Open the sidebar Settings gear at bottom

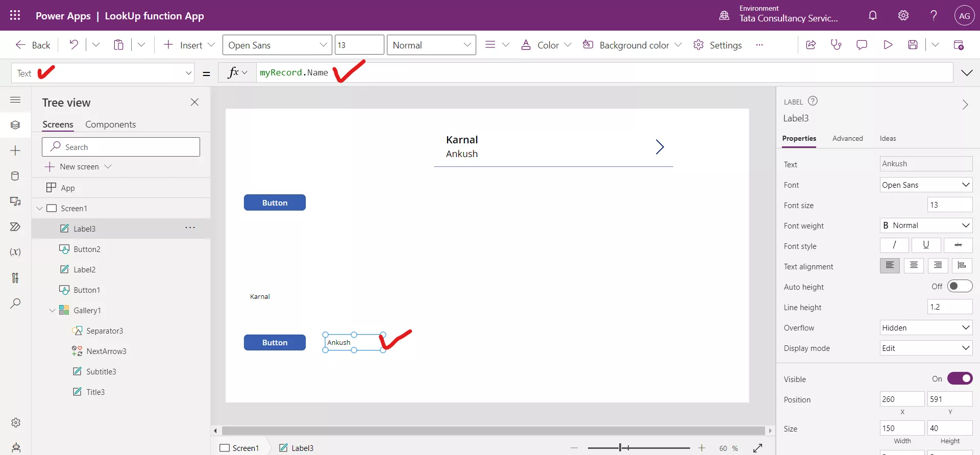pyautogui.click(x=16, y=422)
